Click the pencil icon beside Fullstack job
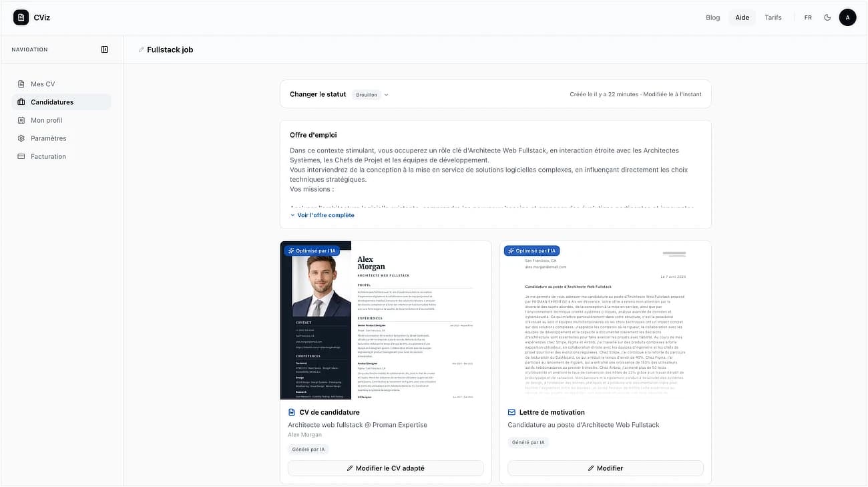This screenshot has height=487, width=868. (141, 50)
